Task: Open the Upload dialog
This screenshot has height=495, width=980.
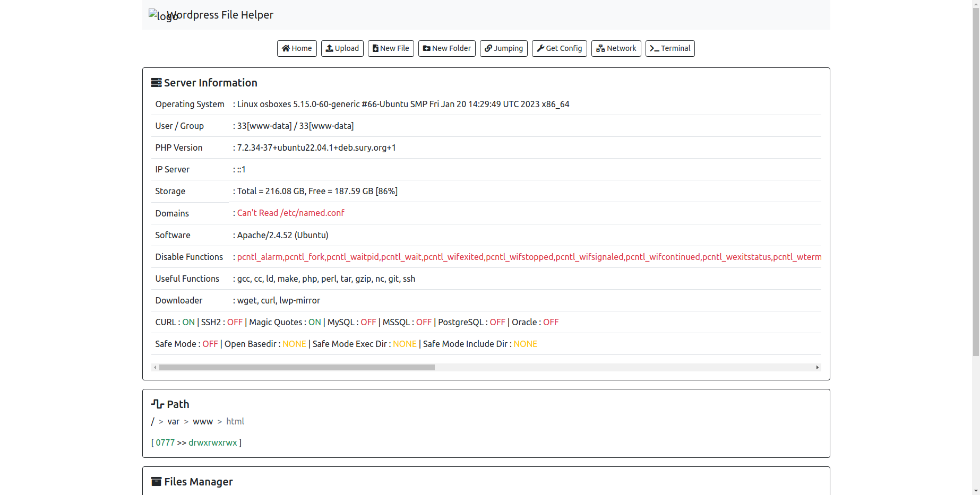Action: pos(342,48)
